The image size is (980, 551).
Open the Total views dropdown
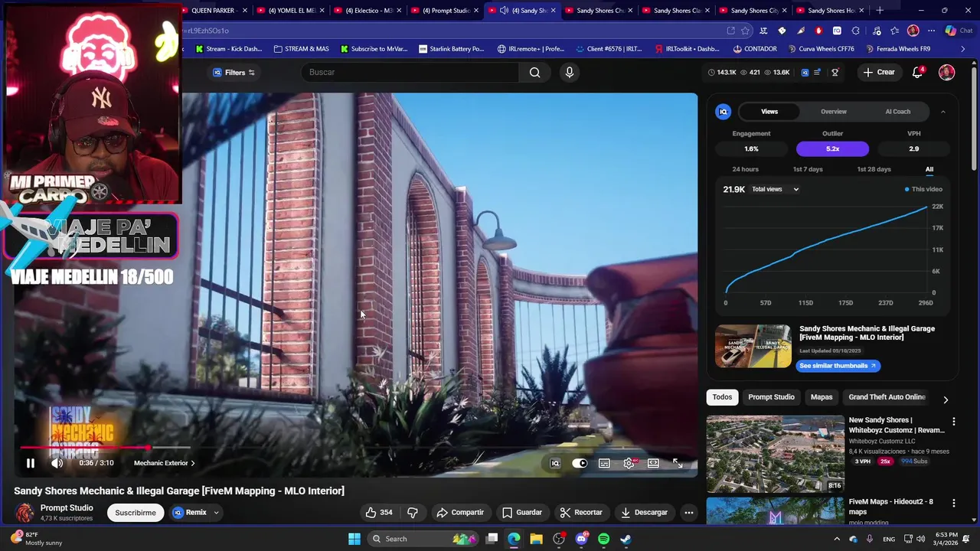[776, 189]
